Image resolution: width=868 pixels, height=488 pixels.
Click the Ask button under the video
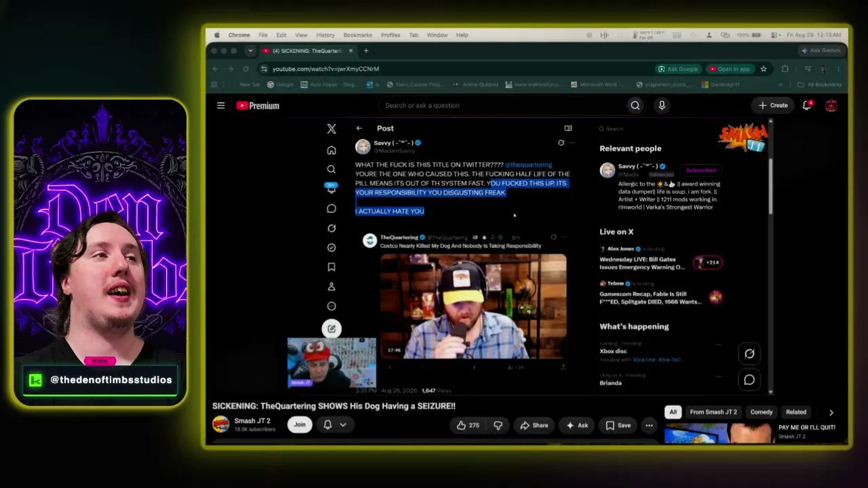coord(577,425)
